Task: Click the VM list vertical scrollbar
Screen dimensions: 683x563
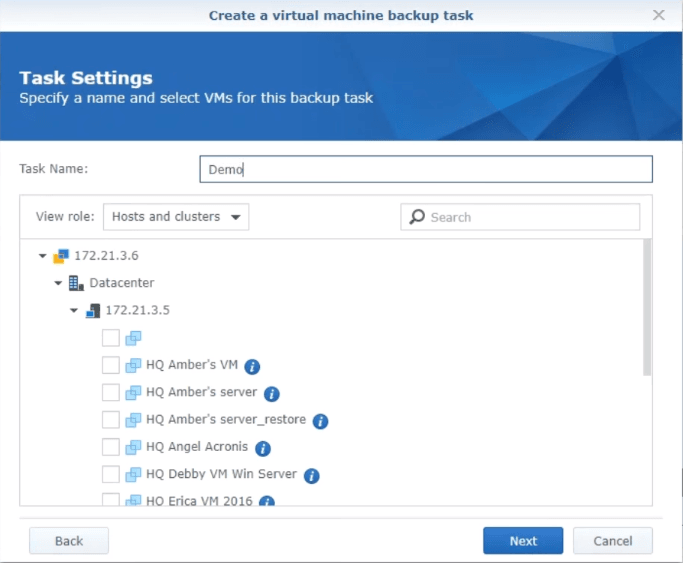Action: pos(647,307)
